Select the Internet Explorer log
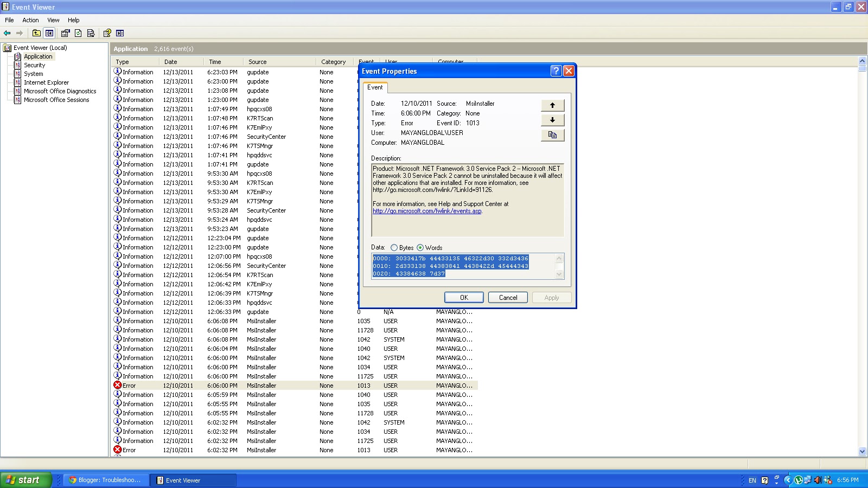Screen dimensions: 868x488 [46, 82]
